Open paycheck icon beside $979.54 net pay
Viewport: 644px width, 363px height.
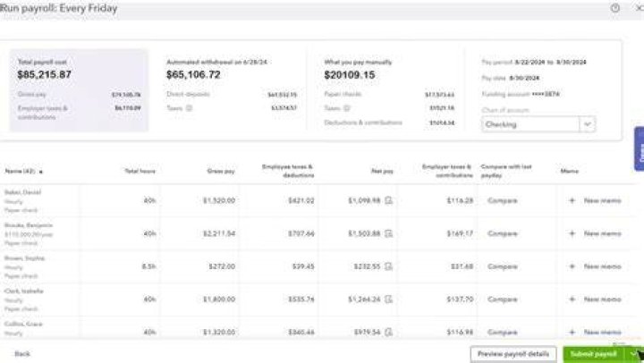(x=388, y=332)
